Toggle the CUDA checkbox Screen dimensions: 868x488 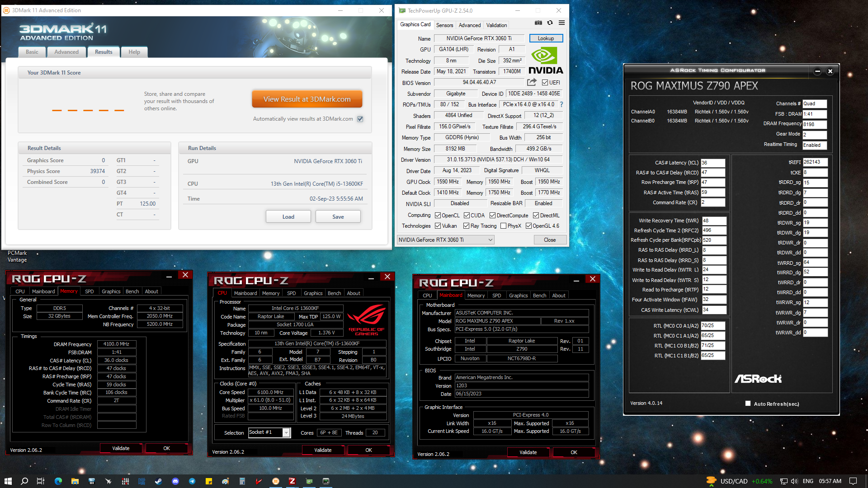tap(467, 216)
